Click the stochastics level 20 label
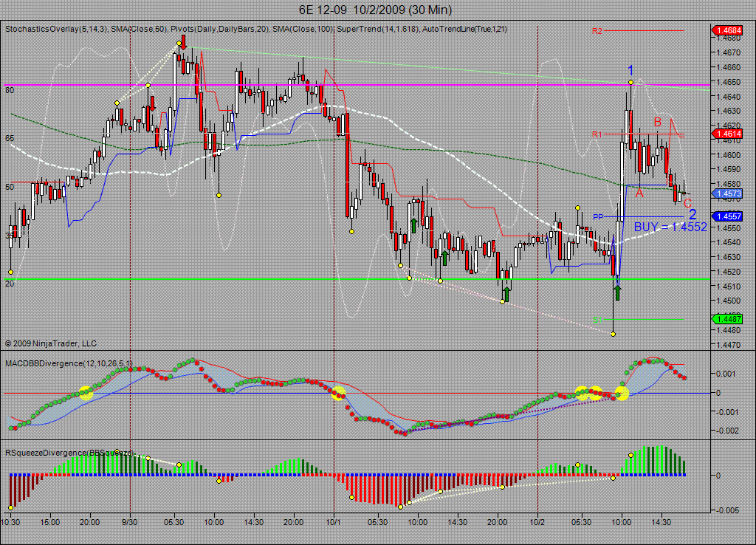The height and width of the screenshot is (545, 756). 10,284
